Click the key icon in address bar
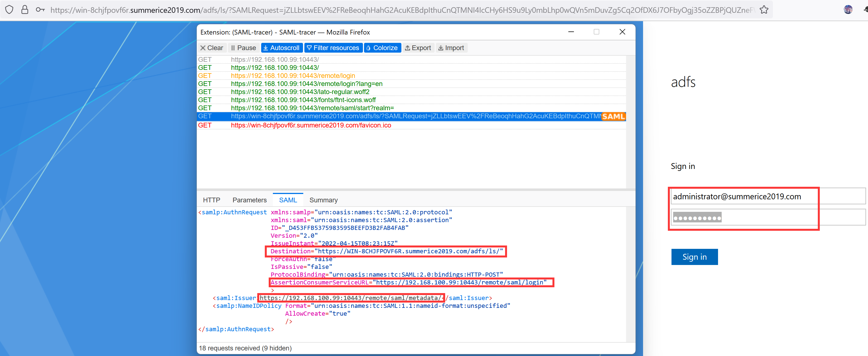Image resolution: width=868 pixels, height=356 pixels. click(40, 10)
